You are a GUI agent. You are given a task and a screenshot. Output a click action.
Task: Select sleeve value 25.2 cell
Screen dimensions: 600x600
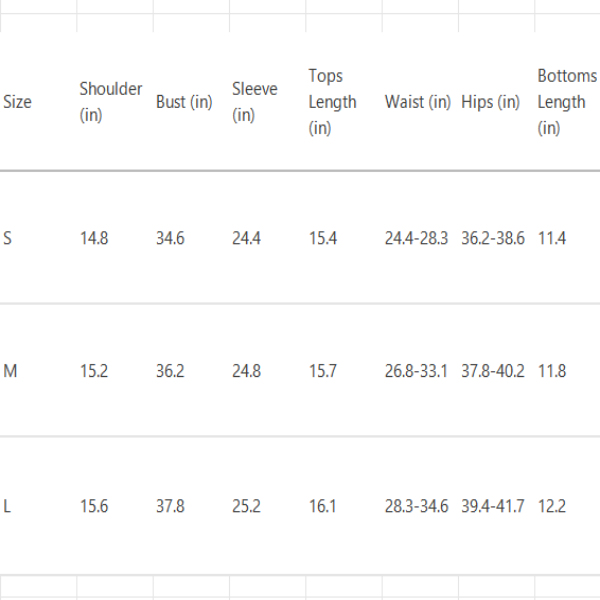click(246, 506)
